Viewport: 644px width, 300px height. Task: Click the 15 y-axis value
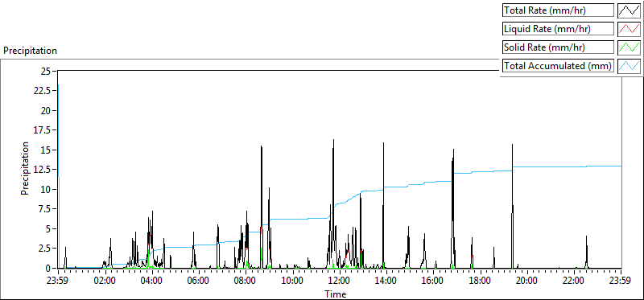click(x=46, y=150)
